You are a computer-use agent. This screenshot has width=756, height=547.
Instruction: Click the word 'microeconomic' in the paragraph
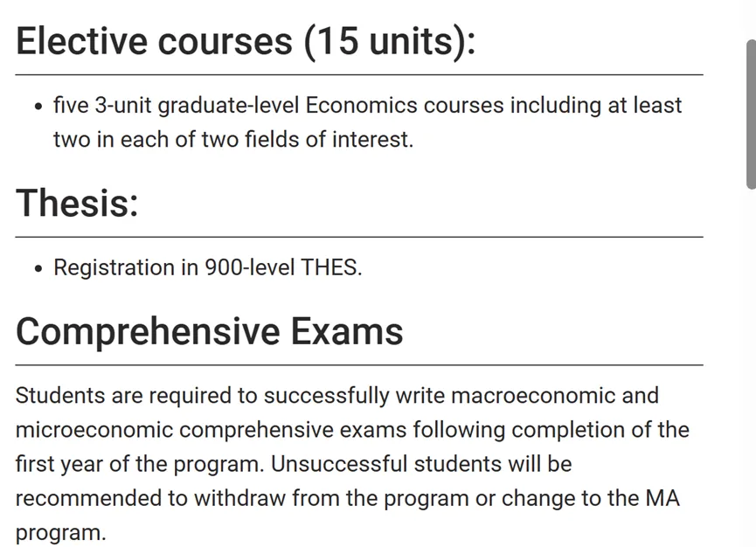[x=94, y=430]
